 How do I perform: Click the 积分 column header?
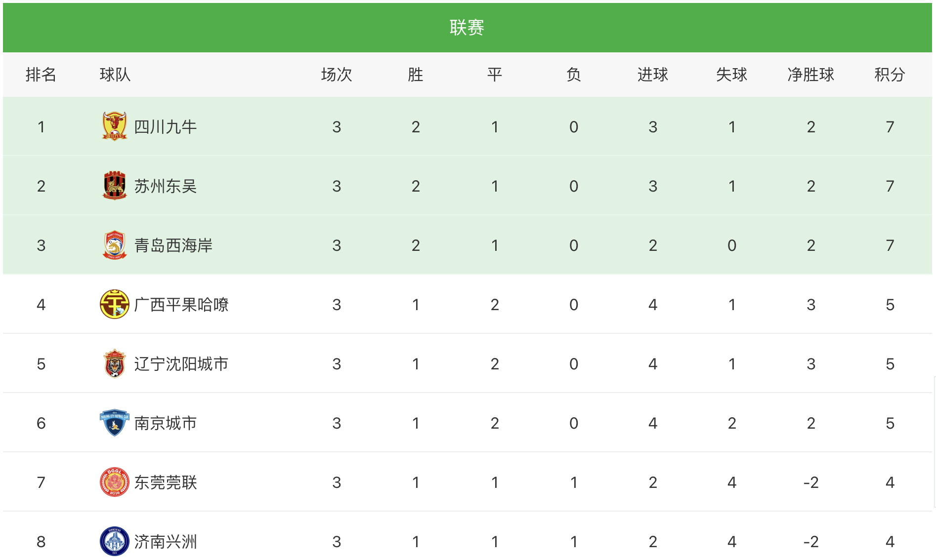890,75
